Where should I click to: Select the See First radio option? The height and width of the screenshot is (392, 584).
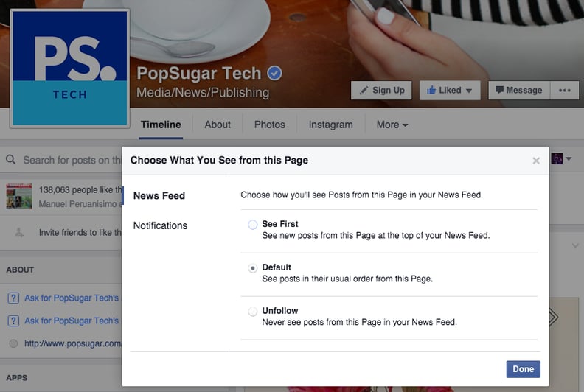252,225
